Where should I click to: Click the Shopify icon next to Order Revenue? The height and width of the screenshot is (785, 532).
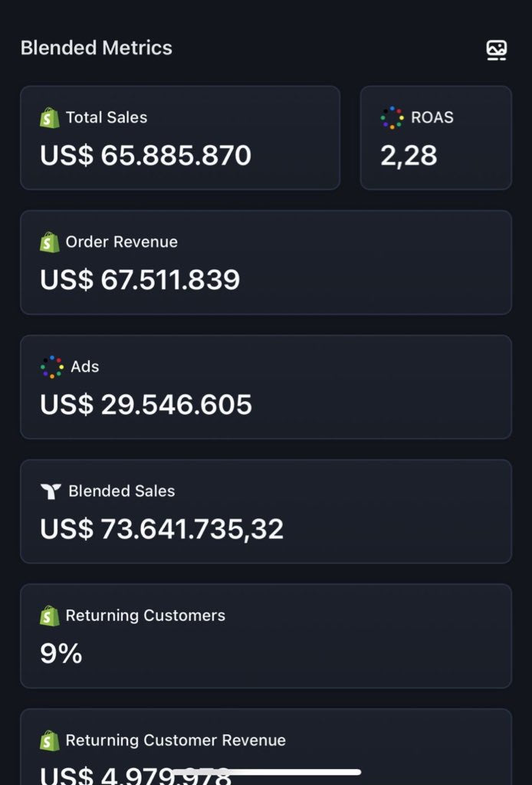click(x=50, y=242)
